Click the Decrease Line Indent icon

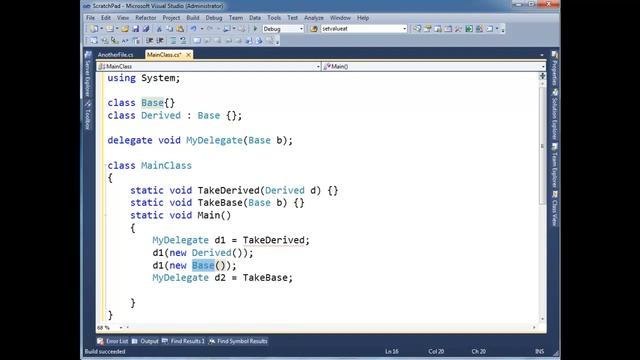(x=149, y=40)
